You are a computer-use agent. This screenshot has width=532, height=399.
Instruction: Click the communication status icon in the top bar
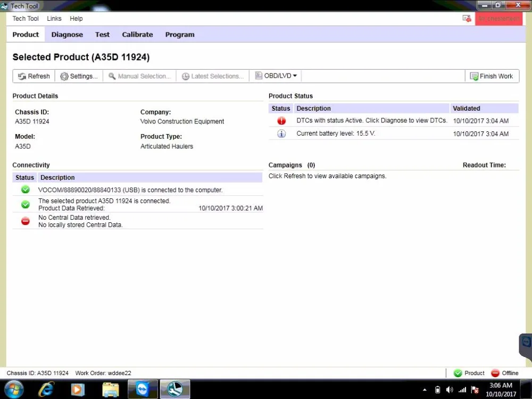pos(467,19)
